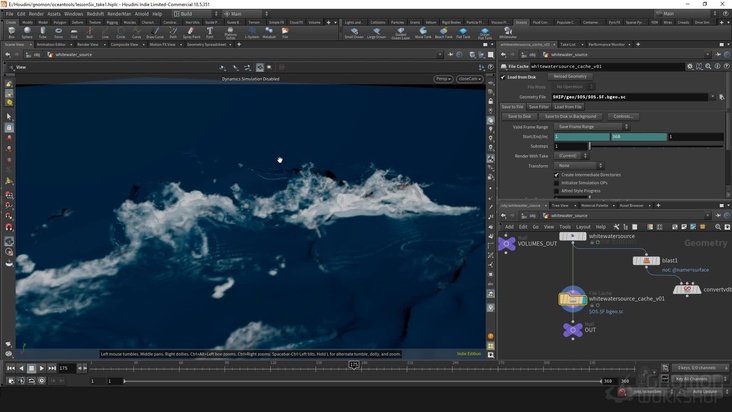This screenshot has height=412, width=732.
Task: Open the Redshift menu
Action: click(x=95, y=14)
